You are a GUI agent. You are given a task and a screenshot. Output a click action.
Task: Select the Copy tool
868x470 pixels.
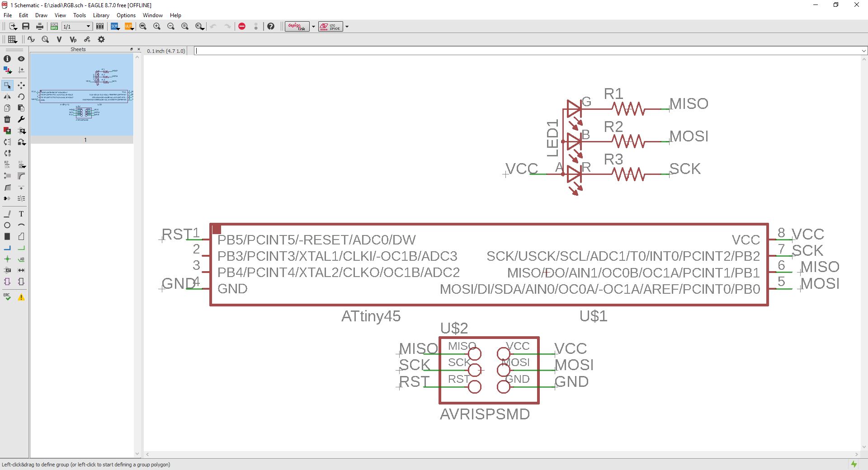7,108
